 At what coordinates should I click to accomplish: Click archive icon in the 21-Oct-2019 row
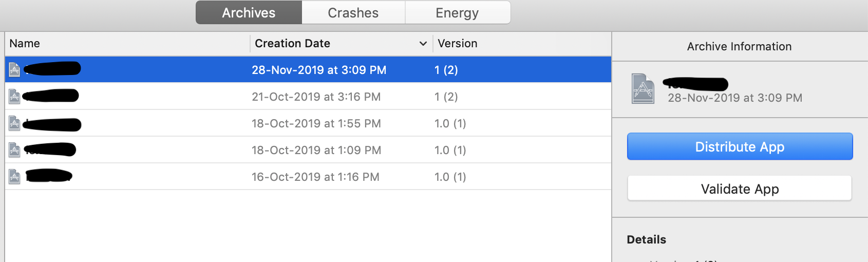pos(14,97)
